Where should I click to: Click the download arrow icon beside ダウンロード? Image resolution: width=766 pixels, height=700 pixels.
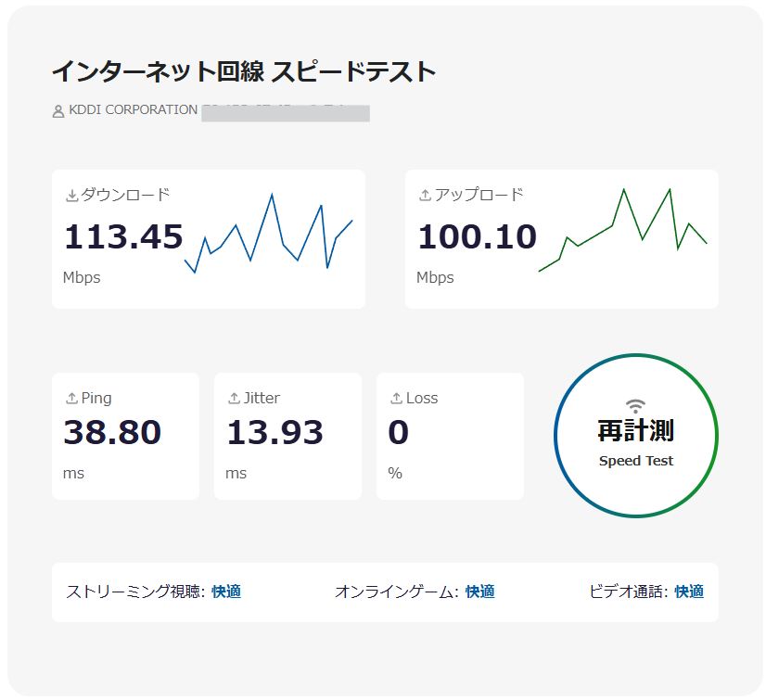71,196
